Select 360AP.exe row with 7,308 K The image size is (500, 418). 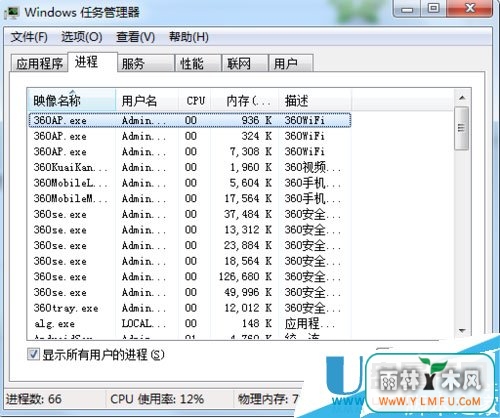[190, 152]
